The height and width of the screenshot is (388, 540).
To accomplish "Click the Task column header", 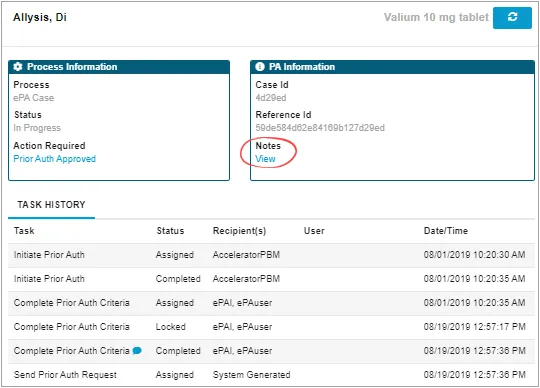I will [x=24, y=231].
